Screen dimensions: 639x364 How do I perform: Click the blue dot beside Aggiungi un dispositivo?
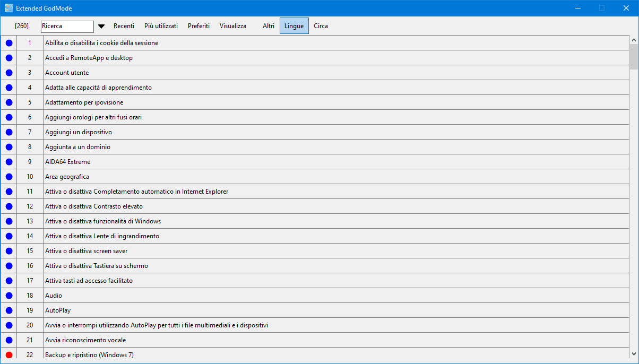(9, 132)
